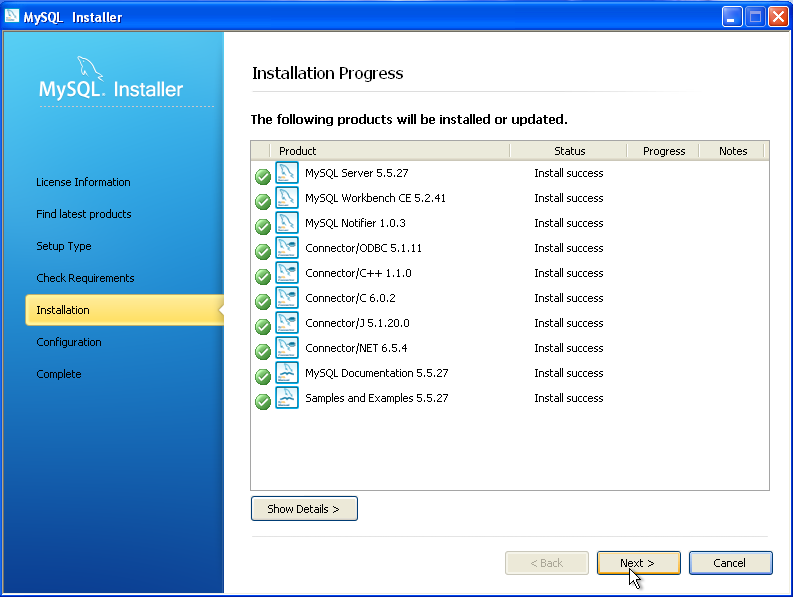The height and width of the screenshot is (597, 793).
Task: Proceed with the Next button
Action: pyautogui.click(x=638, y=563)
